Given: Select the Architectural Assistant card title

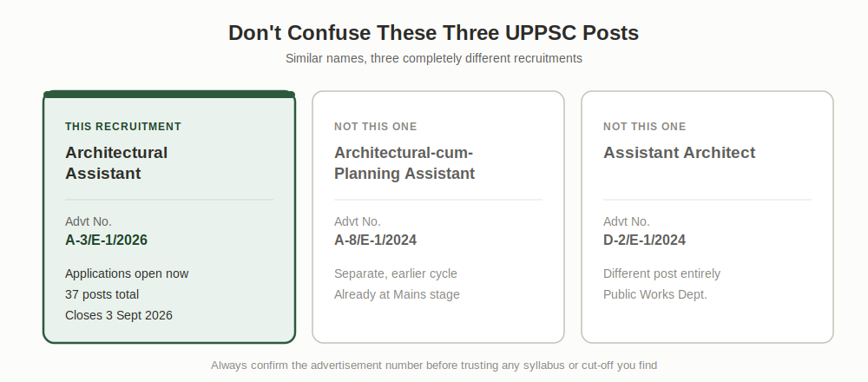Looking at the screenshot, I should click(116, 162).
